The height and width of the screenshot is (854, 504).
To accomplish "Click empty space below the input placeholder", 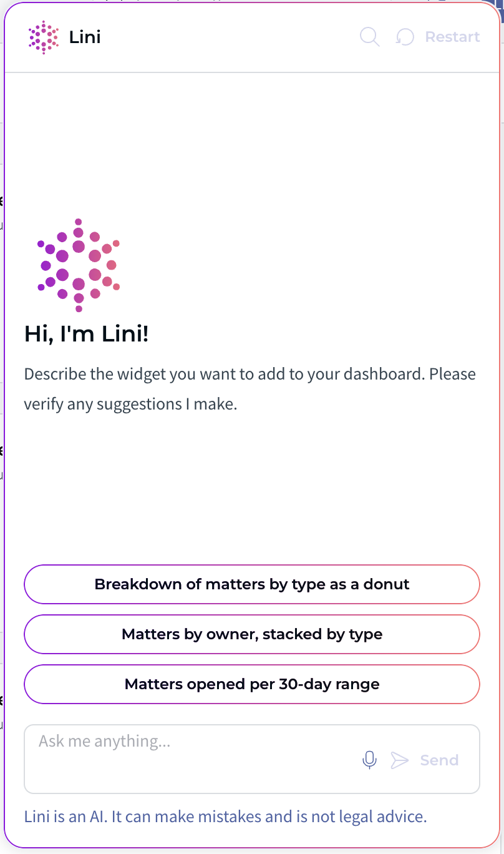I will click(x=187, y=774).
